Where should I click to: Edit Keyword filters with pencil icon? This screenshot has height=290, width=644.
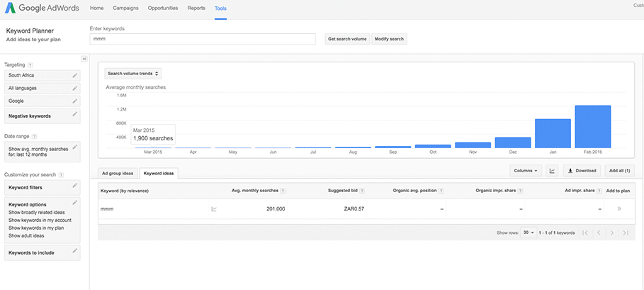tap(74, 186)
